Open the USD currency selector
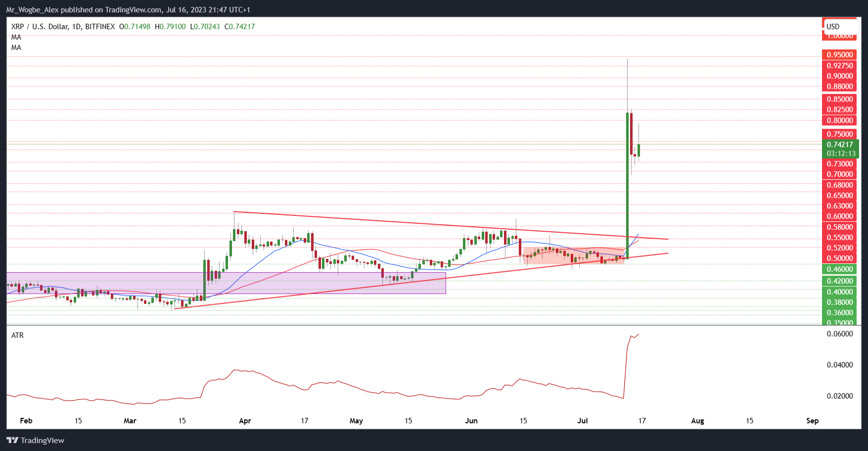Viewport: 868px width, 451px height. [839, 26]
